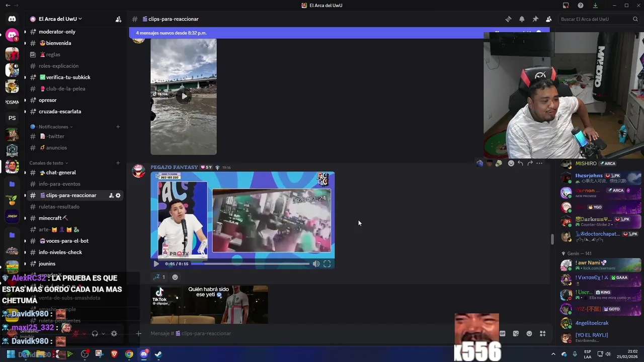
Task: Toggle the zzz reaction on the message
Action: [x=159, y=277]
